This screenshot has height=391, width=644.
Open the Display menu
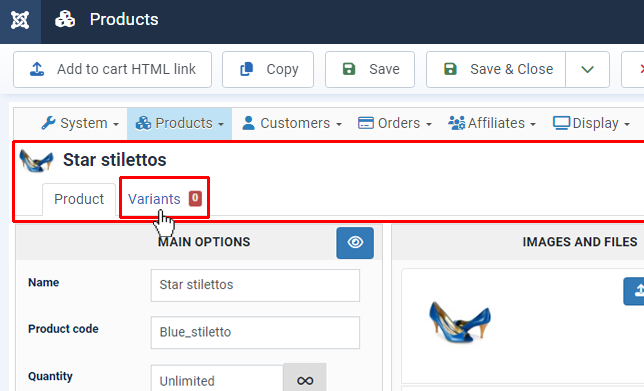[591, 123]
